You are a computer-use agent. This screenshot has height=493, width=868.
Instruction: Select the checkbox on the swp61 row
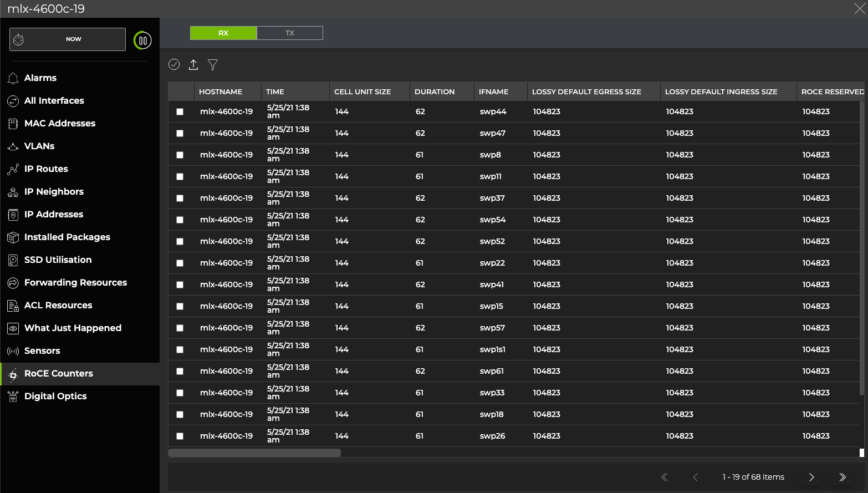(180, 371)
